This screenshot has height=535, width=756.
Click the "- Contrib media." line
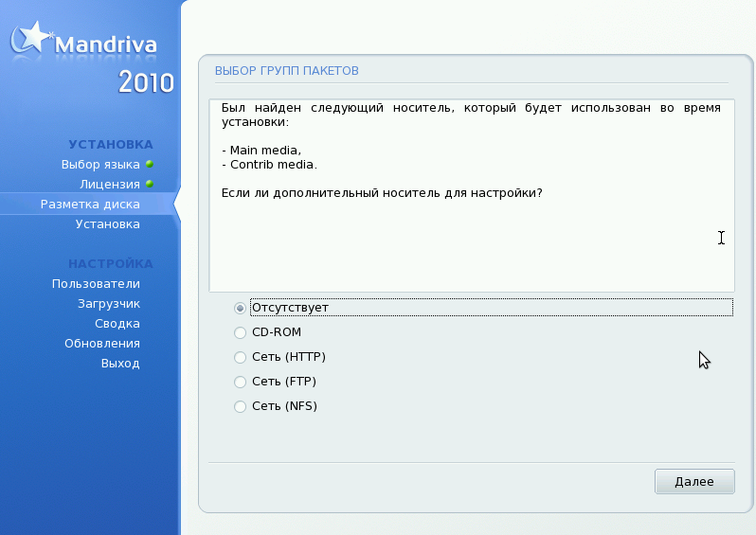point(269,165)
